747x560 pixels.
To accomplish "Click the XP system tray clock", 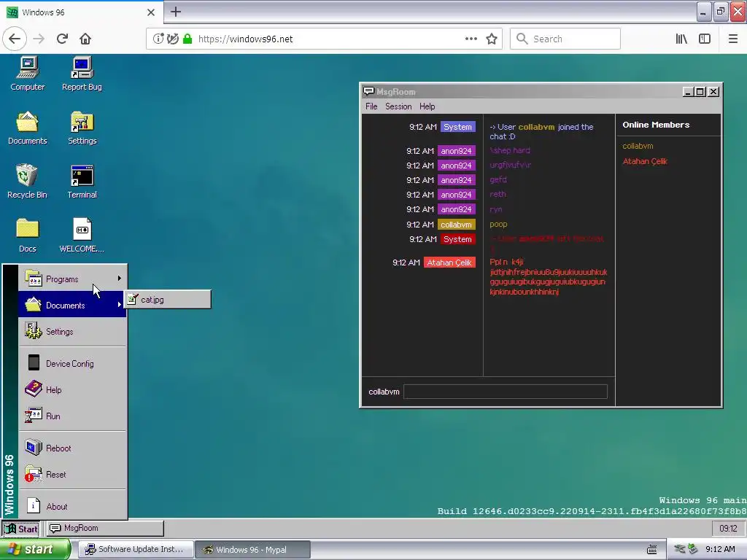I will coord(720,550).
